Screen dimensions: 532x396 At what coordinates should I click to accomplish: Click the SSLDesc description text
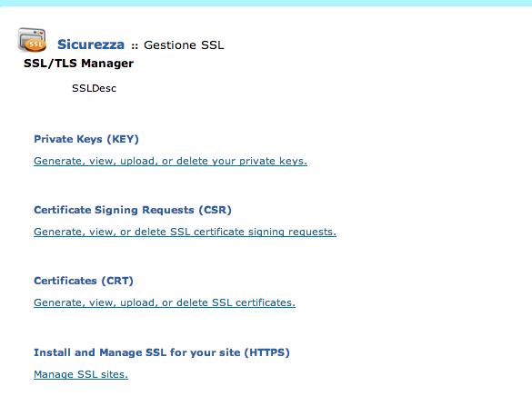(x=94, y=88)
